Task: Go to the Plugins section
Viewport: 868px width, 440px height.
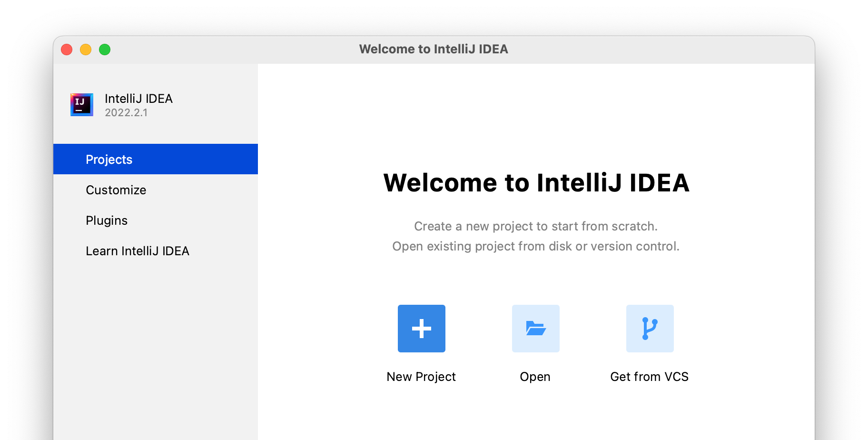Action: [x=156, y=220]
